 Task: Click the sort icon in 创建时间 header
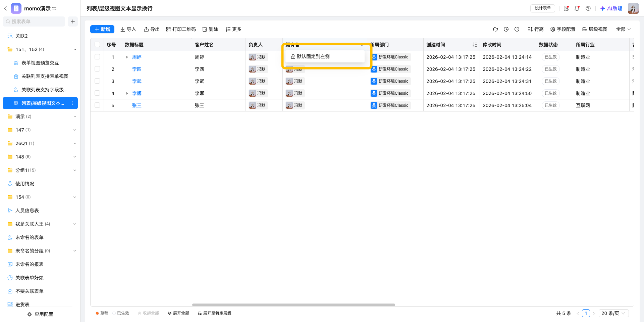(x=474, y=45)
